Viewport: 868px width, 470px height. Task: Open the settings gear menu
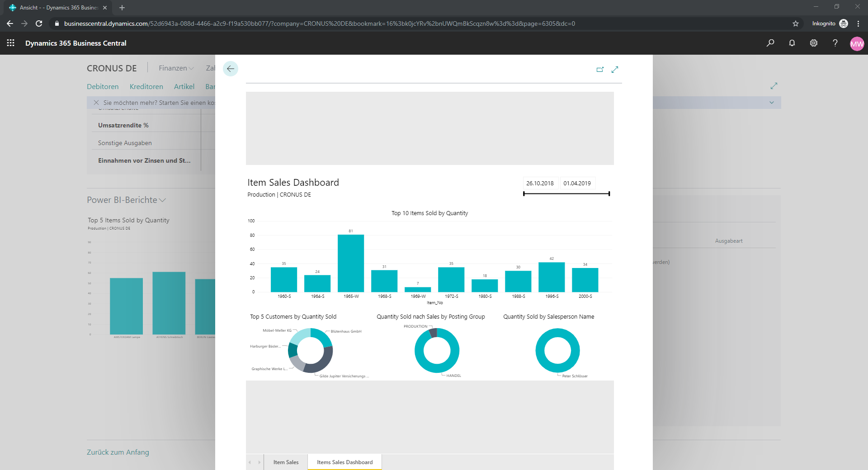coord(814,43)
